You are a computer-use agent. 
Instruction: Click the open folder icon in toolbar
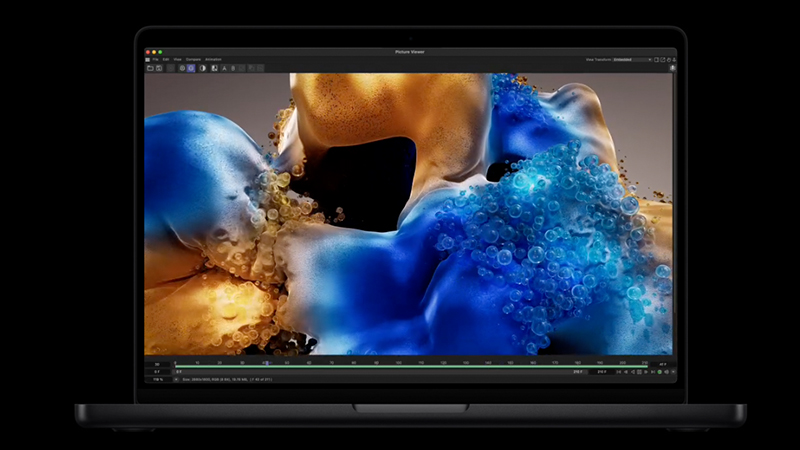[150, 68]
